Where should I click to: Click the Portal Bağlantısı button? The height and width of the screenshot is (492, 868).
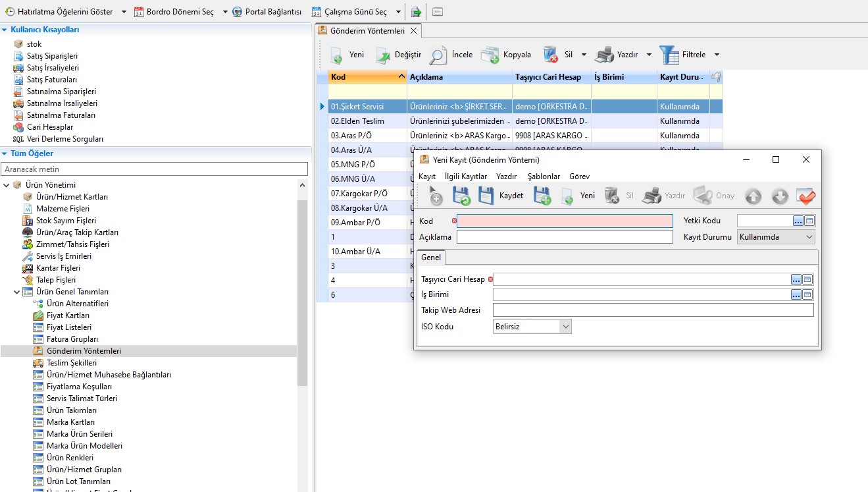[267, 12]
